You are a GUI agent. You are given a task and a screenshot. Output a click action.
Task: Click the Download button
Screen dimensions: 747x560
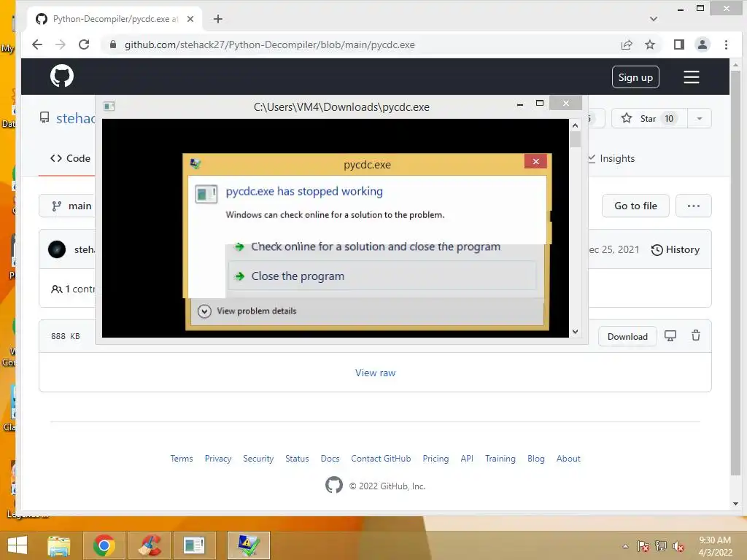pos(627,337)
